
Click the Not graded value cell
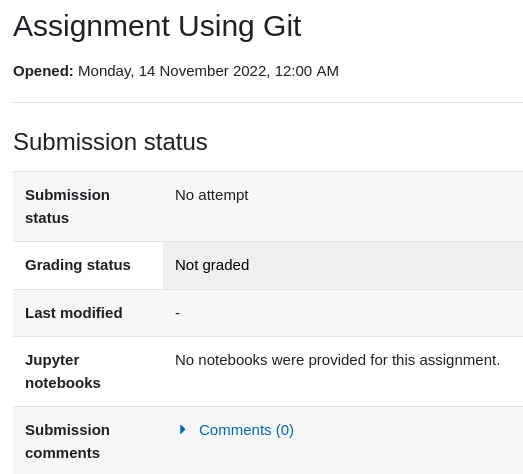(x=343, y=265)
